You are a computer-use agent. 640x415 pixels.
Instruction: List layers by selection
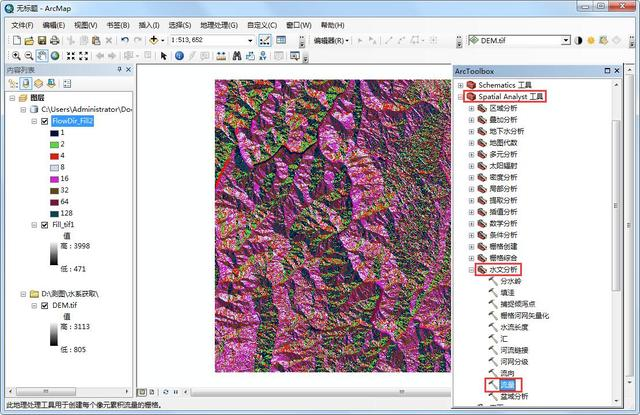coord(51,84)
